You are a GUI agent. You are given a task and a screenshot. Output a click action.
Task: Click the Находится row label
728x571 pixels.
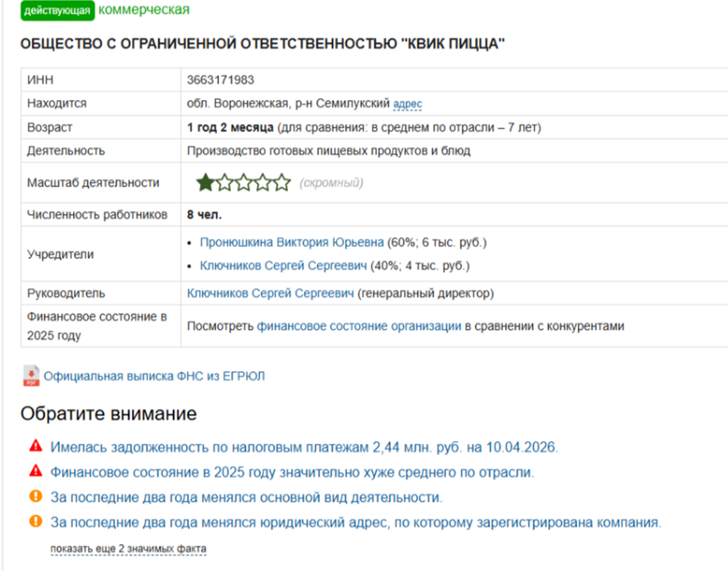[56, 103]
